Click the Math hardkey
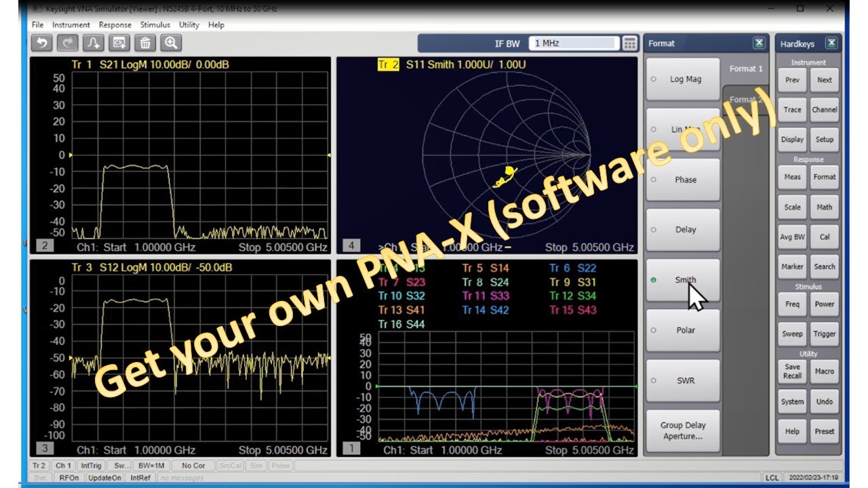868x488 pixels. (x=825, y=207)
